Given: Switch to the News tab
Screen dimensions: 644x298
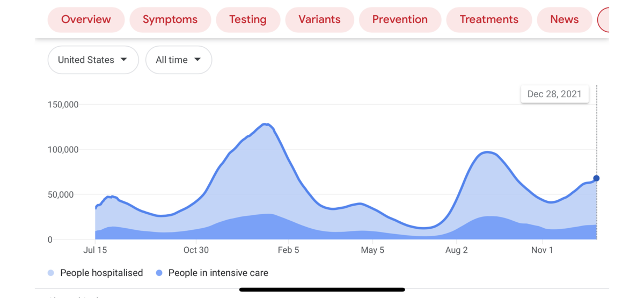Looking at the screenshot, I should tap(564, 20).
